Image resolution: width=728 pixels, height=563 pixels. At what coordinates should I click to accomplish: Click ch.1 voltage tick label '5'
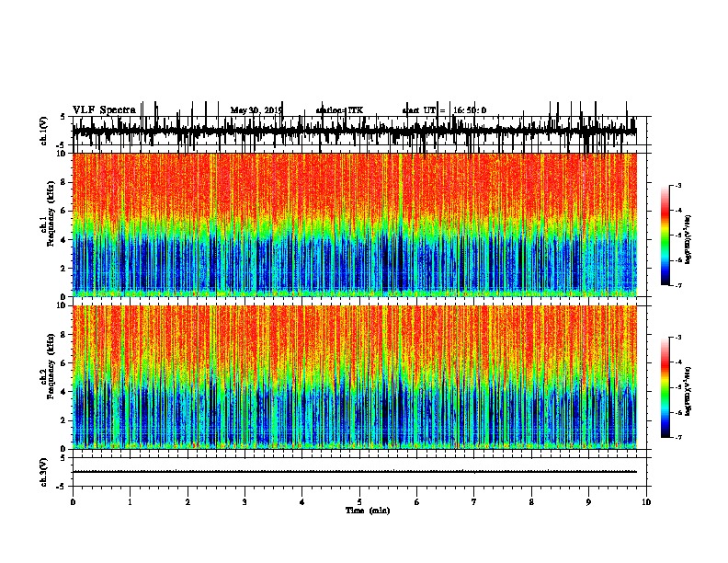pyautogui.click(x=63, y=117)
